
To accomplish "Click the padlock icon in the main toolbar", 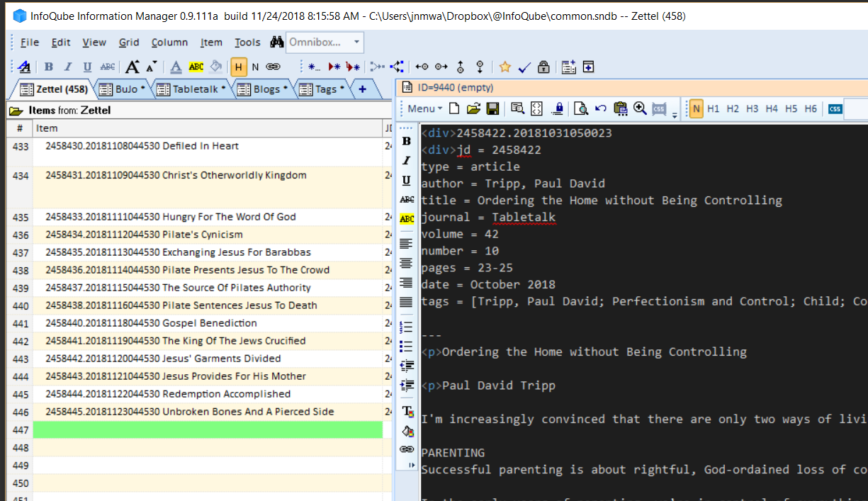I will click(x=543, y=67).
